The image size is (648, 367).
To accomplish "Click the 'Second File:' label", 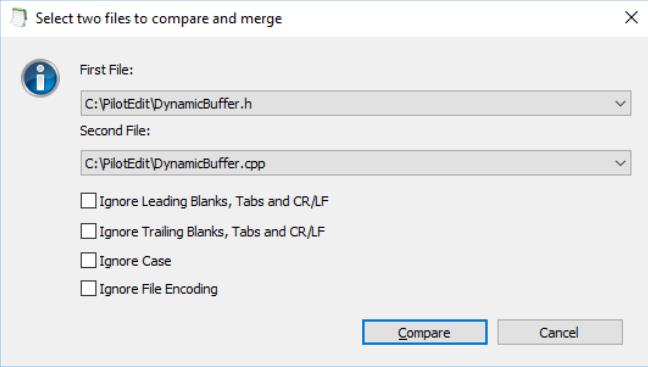I will [115, 131].
